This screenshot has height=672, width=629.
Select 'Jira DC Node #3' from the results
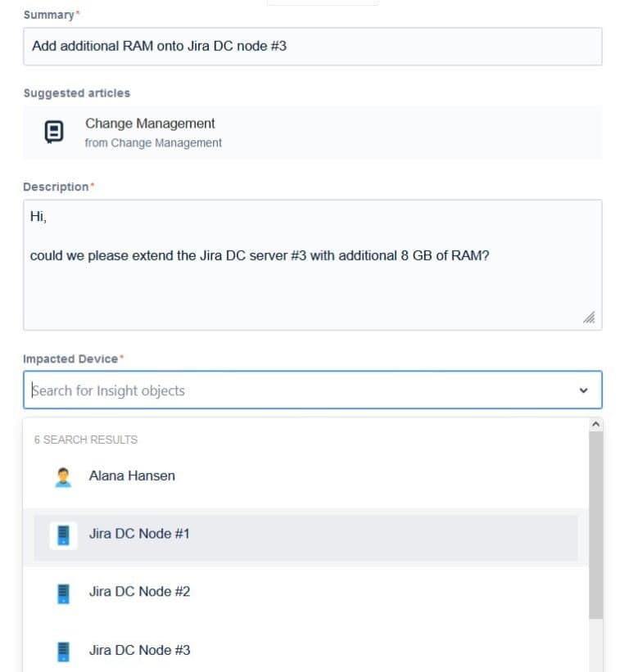tap(138, 650)
